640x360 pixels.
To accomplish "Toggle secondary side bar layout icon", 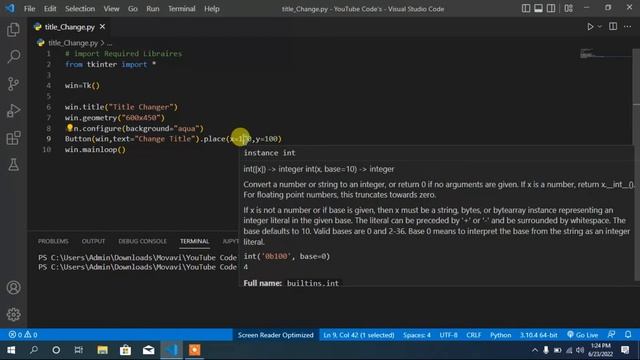I will 551,9.
